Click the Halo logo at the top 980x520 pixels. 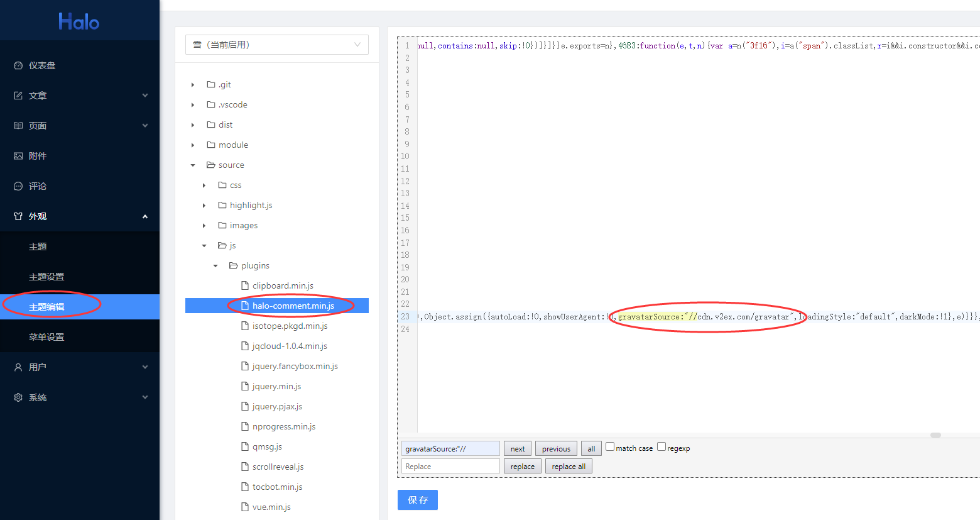tap(79, 21)
